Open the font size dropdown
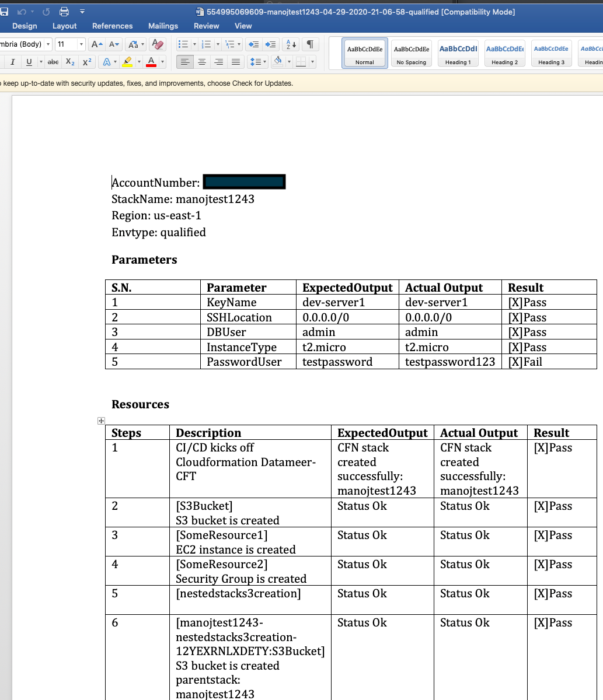 coord(81,44)
